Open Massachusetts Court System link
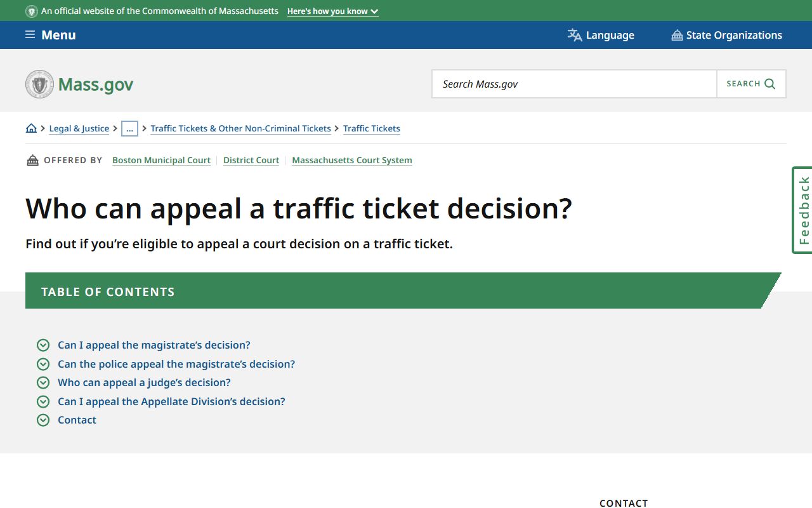 tap(352, 160)
